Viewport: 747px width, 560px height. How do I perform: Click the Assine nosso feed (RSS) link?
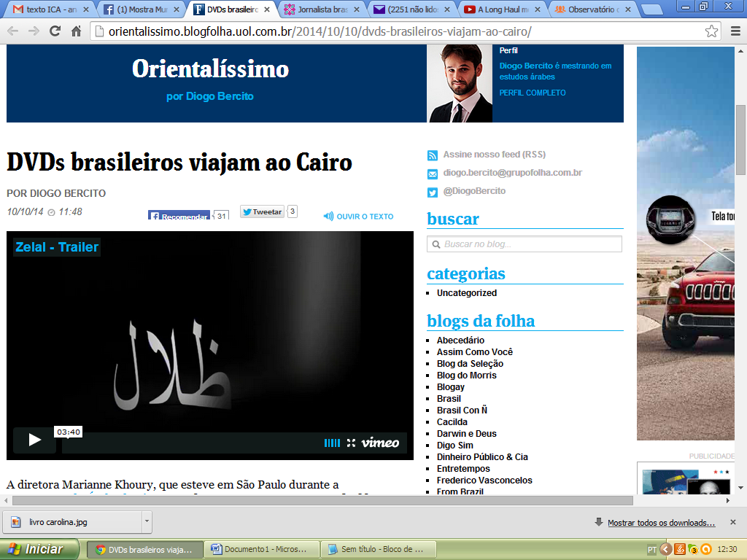point(495,155)
